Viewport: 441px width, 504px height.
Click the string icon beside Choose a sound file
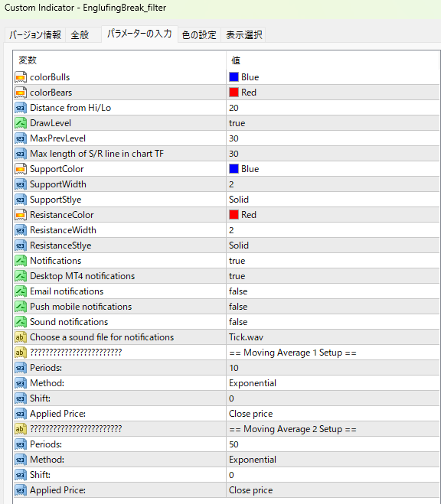[20, 337]
